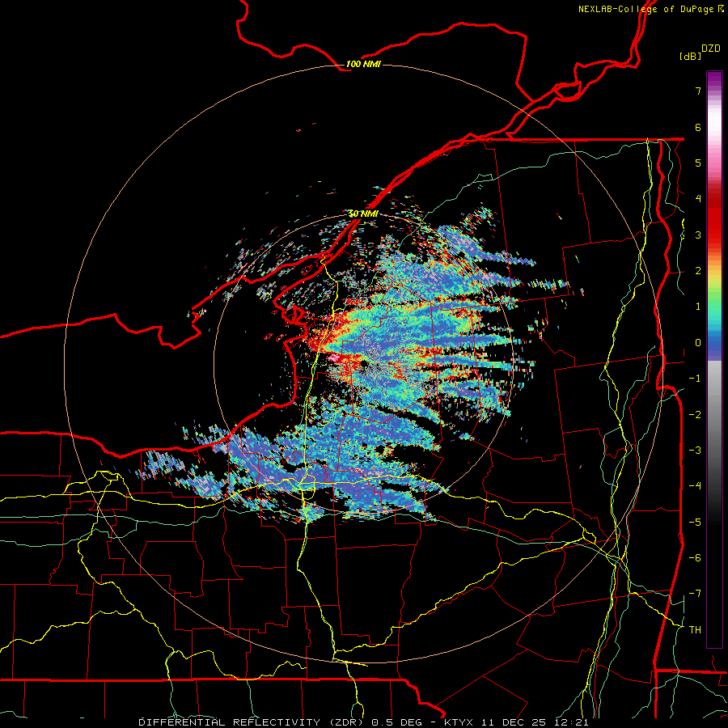Viewport: 728px width, 728px height.
Task: Click scale value -3 on color bar
Action: point(695,450)
